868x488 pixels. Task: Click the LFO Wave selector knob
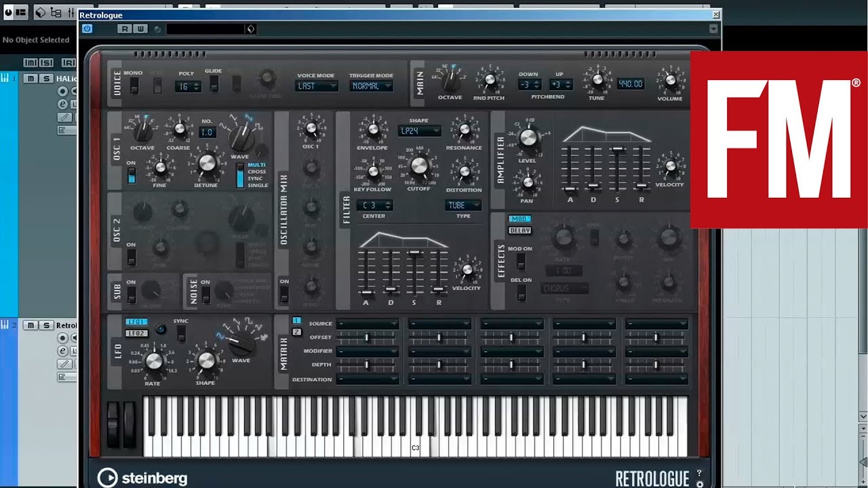[241, 344]
